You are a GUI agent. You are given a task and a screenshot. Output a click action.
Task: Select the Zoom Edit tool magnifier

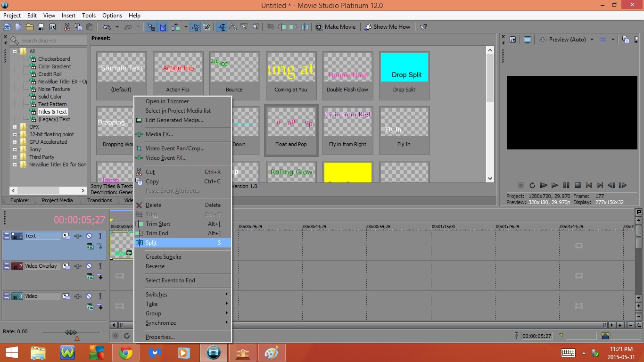[x=255, y=27]
